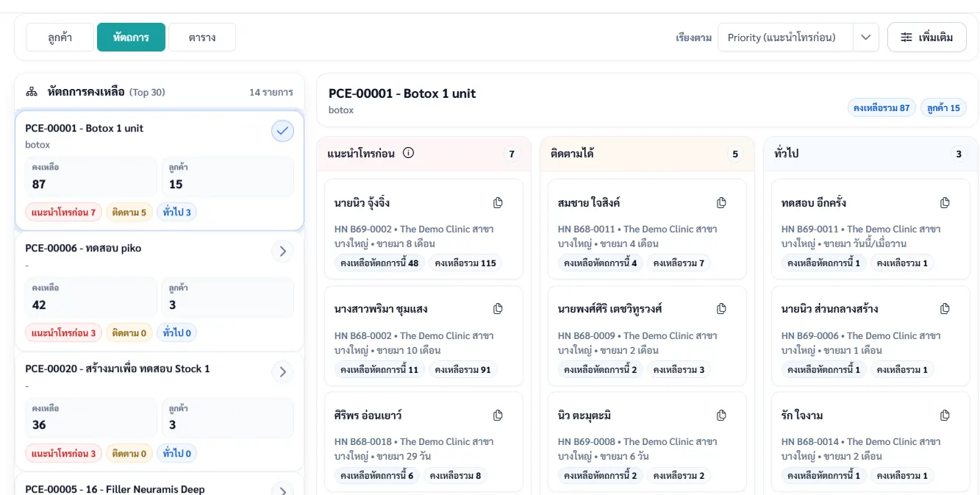The height and width of the screenshot is (495, 980).
Task: Click แนะนำโทรก่อน 3 tag on PCE-00020
Action: [x=64, y=454]
